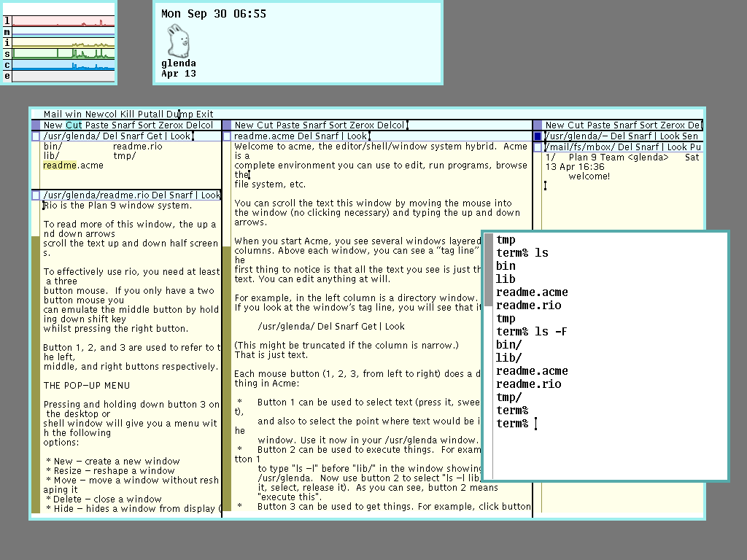The height and width of the screenshot is (560, 747).
Task: Click Kill in the acme top tag
Action: coord(127,114)
